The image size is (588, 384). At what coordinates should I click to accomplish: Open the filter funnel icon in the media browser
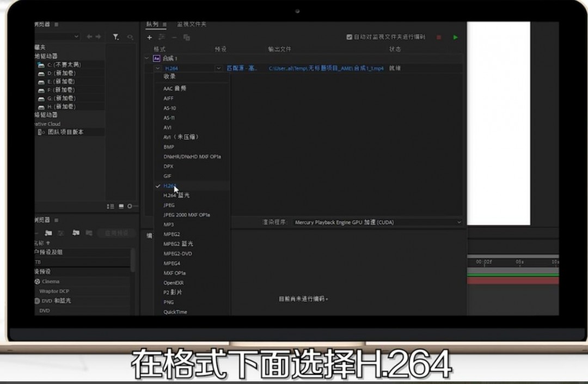[116, 37]
